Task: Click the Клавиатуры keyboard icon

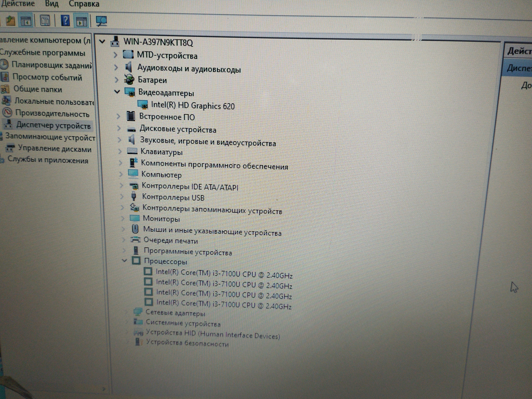Action: click(x=132, y=151)
